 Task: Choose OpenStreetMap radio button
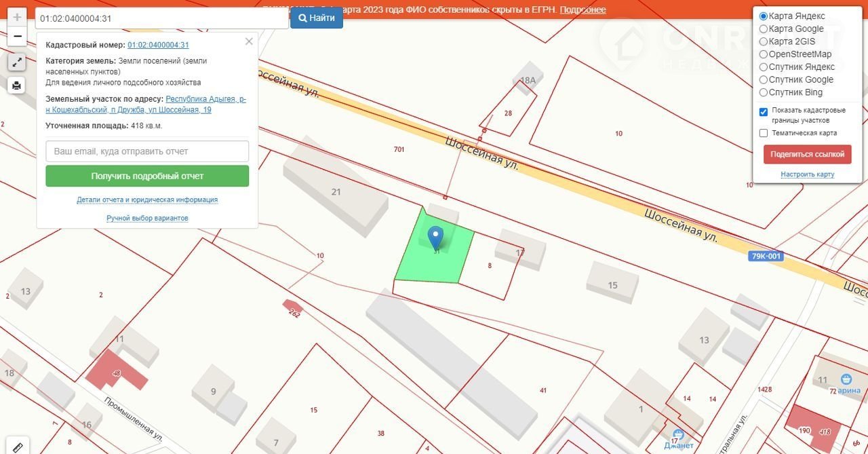(x=764, y=54)
